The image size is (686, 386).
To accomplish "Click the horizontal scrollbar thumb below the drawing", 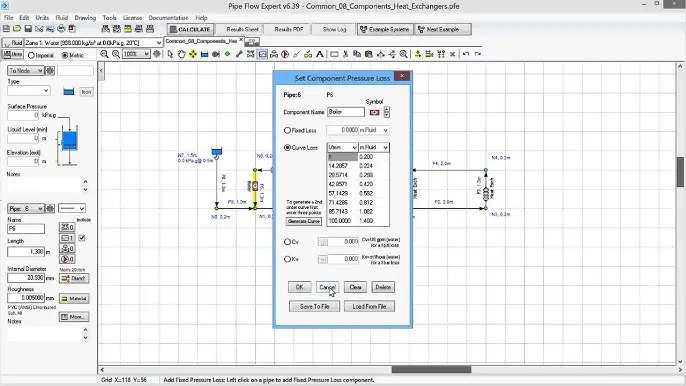I will click(x=431, y=370).
